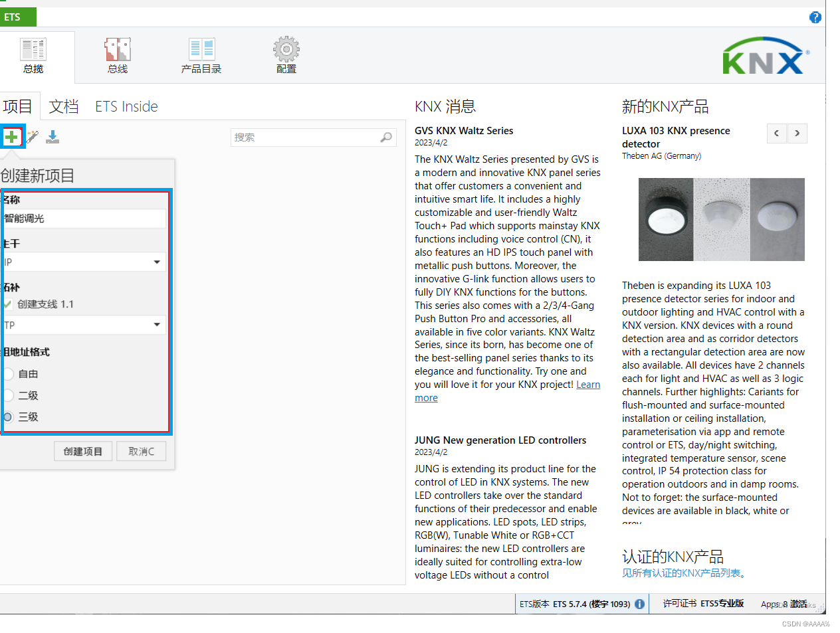This screenshot has height=633, width=840.
Task: Switch to the 项目 tab
Action: coord(17,106)
